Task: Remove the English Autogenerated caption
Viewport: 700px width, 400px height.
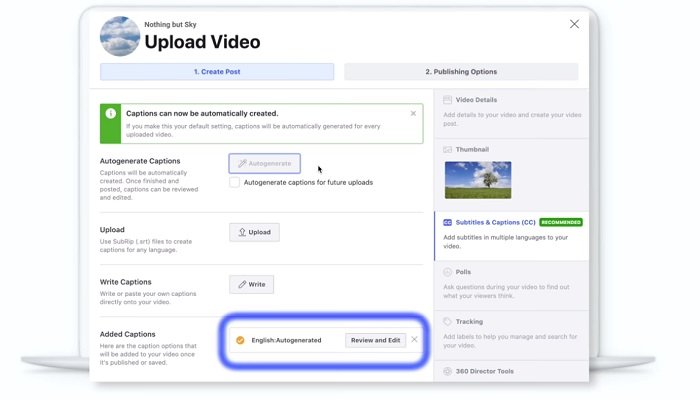Action: pyautogui.click(x=415, y=340)
